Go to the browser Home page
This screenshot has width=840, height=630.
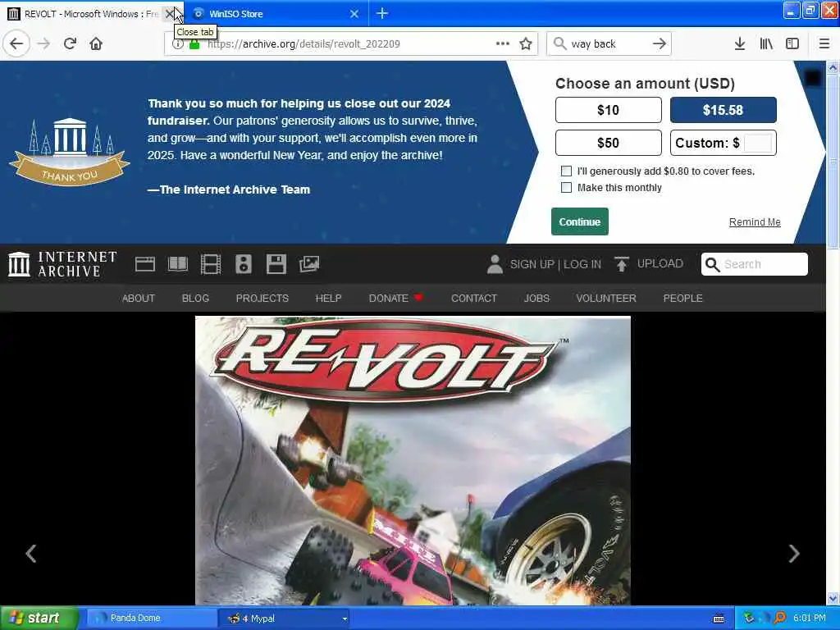click(x=96, y=44)
